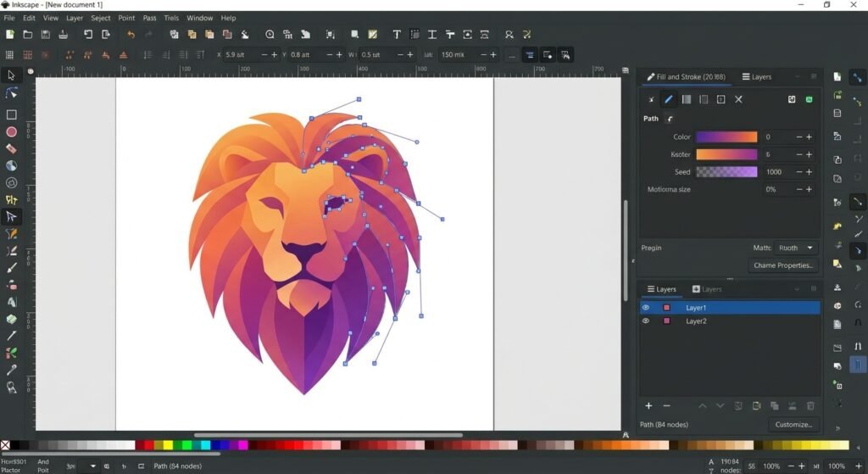Pick the Rectangle tool in the toolbox
The height and width of the screenshot is (474, 868).
pyautogui.click(x=11, y=114)
